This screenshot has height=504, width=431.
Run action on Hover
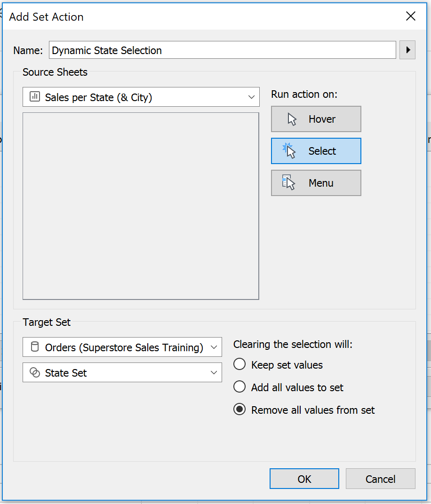(316, 119)
